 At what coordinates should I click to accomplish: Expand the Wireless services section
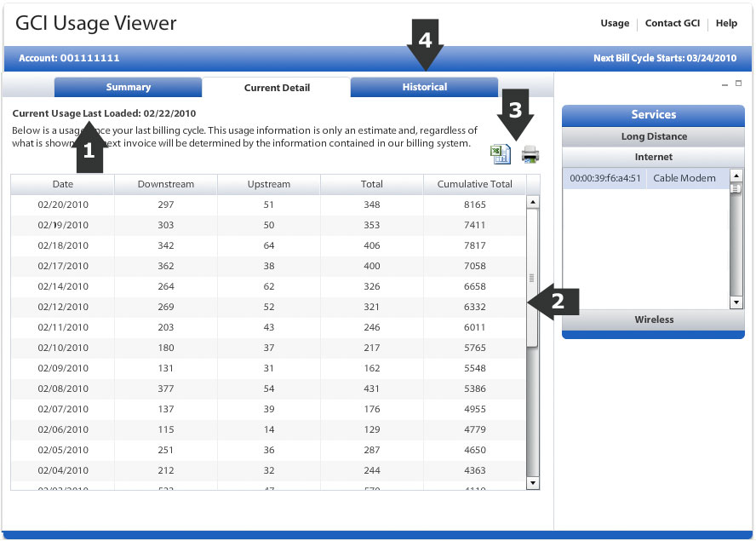coord(653,319)
